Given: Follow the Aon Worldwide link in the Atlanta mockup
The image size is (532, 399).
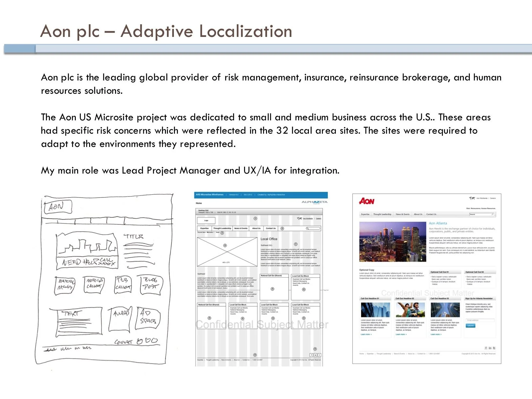Looking at the screenshot, I should tap(482, 198).
